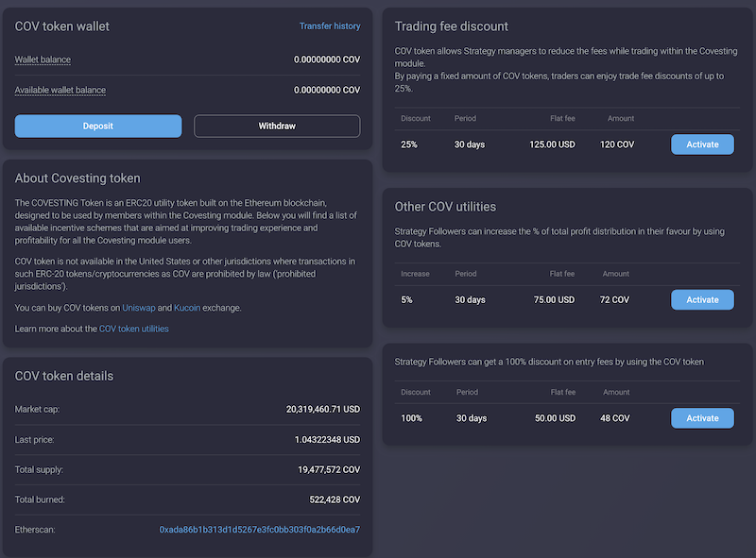Screen dimensions: 756x558
Task: Activate the 100% entry fee discount
Action: tap(702, 417)
